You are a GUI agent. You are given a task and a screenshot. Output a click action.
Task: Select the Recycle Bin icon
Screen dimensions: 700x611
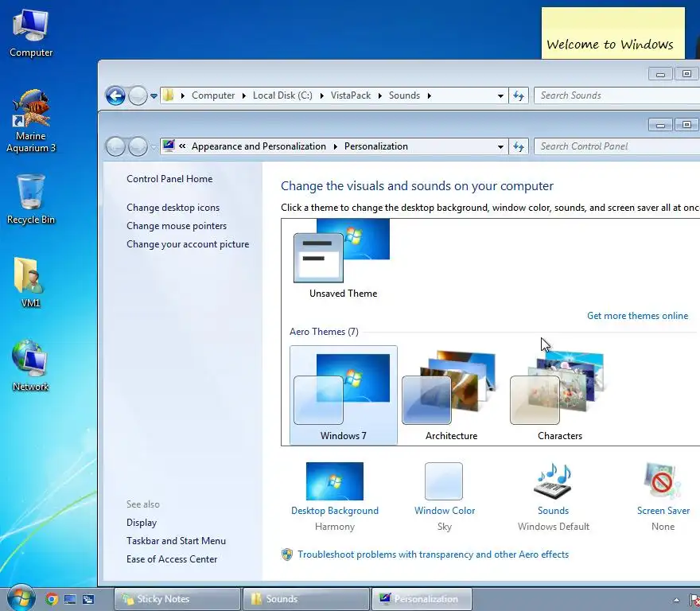click(31, 200)
